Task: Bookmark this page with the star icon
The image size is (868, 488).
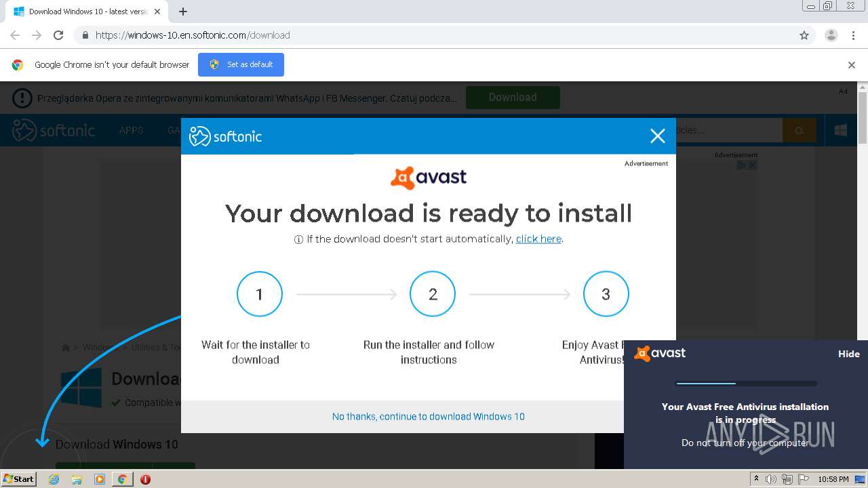Action: coord(804,35)
